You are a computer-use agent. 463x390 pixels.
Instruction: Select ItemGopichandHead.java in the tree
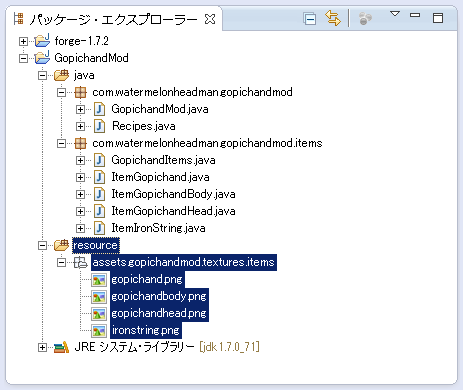coord(173,211)
